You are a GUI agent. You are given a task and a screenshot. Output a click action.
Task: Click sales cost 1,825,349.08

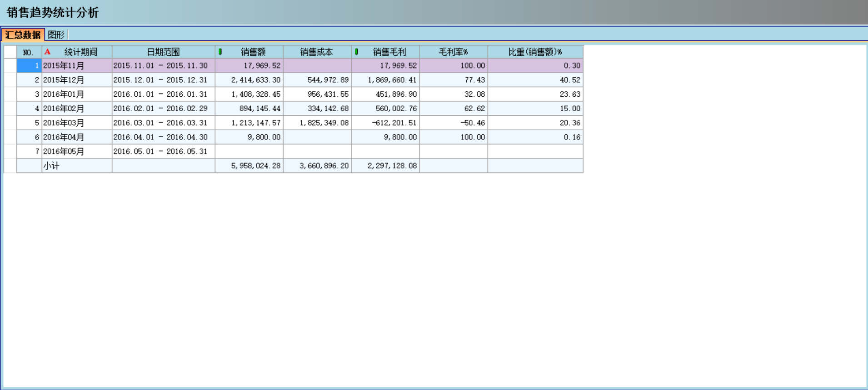pos(317,123)
